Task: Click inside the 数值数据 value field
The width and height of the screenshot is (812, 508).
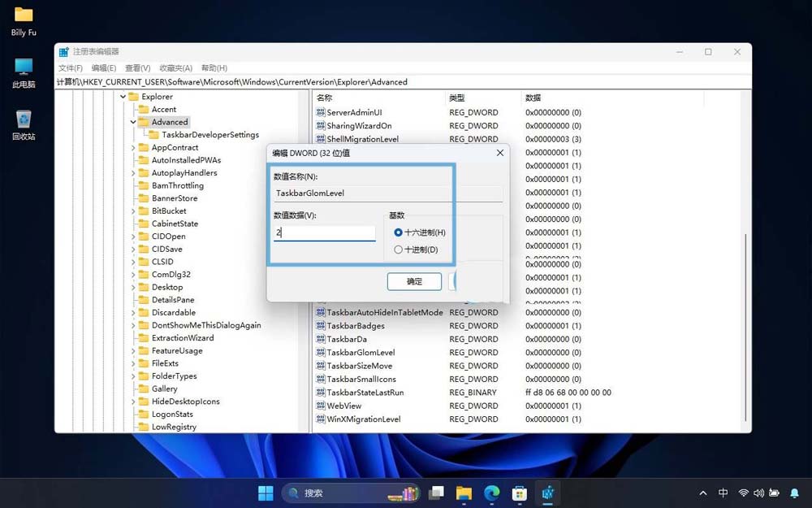Action: 325,232
